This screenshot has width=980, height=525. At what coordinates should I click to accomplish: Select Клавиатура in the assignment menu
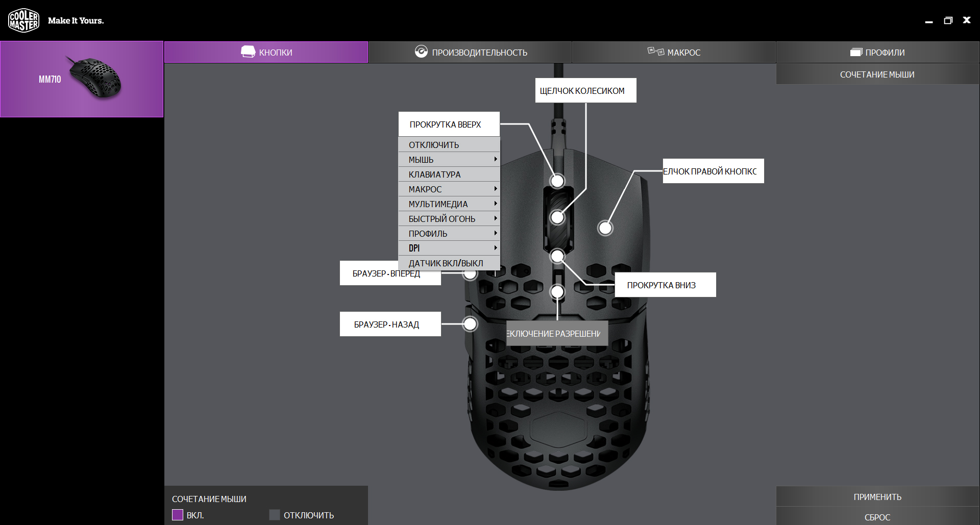point(449,174)
